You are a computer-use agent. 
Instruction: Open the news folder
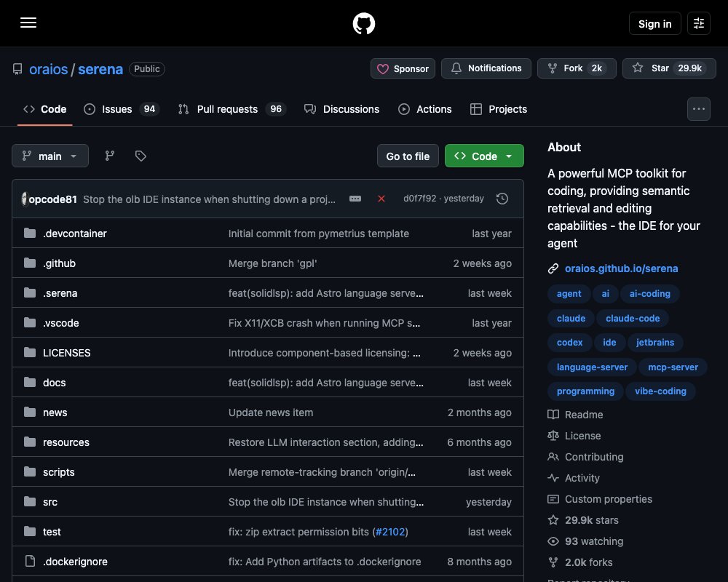coord(55,412)
